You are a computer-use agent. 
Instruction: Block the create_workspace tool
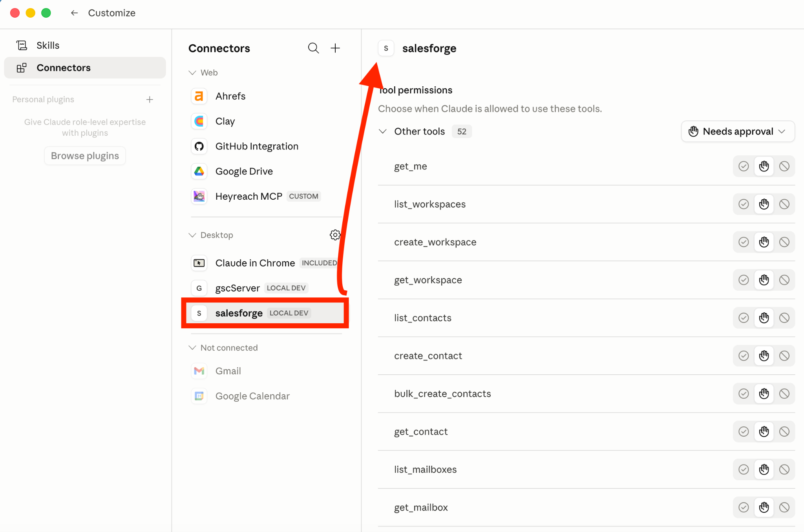(784, 242)
